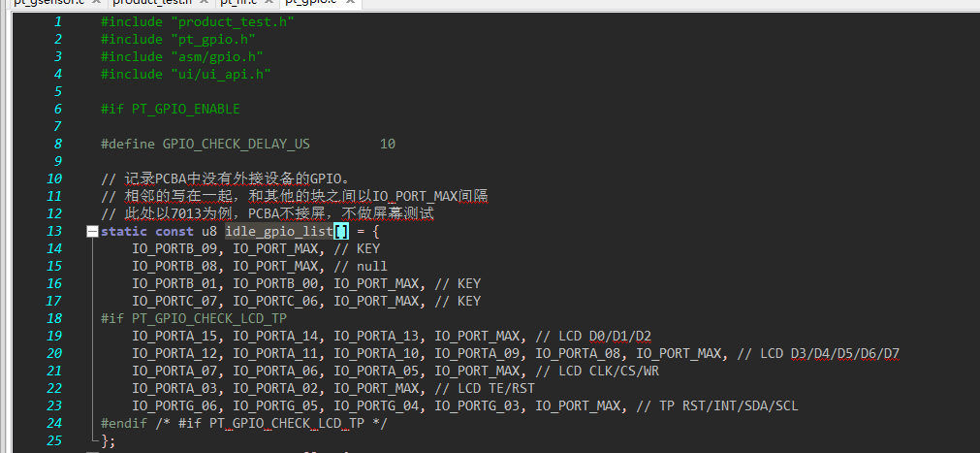The width and height of the screenshot is (980, 453).
Task: Close the pt_gpio.c tab
Action: [x=351, y=3]
